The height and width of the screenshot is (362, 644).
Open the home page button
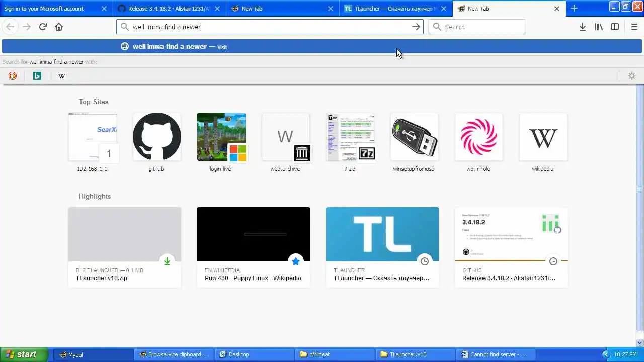[x=59, y=27]
